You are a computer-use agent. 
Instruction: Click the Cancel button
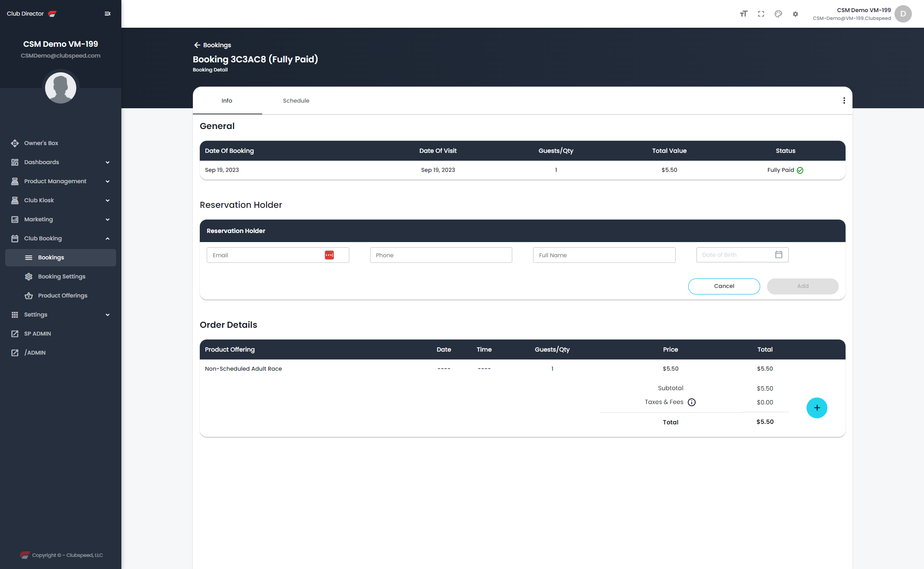[724, 286]
